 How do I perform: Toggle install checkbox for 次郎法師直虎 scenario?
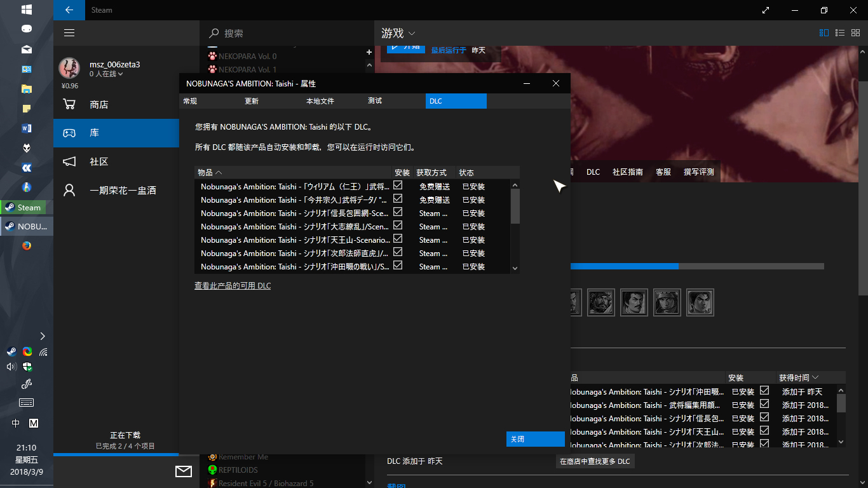tap(398, 252)
